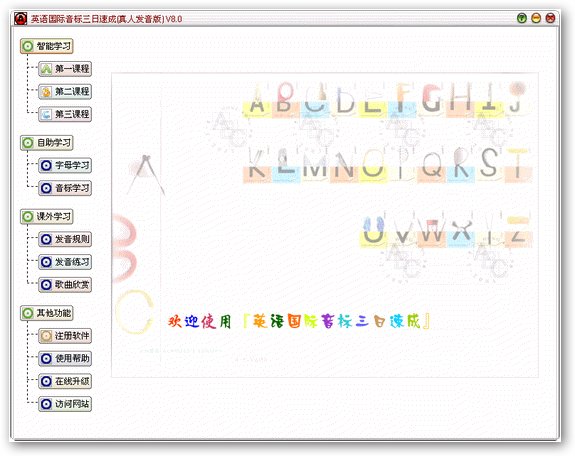Click the green circle icon beside 智能学习

pos(28,46)
